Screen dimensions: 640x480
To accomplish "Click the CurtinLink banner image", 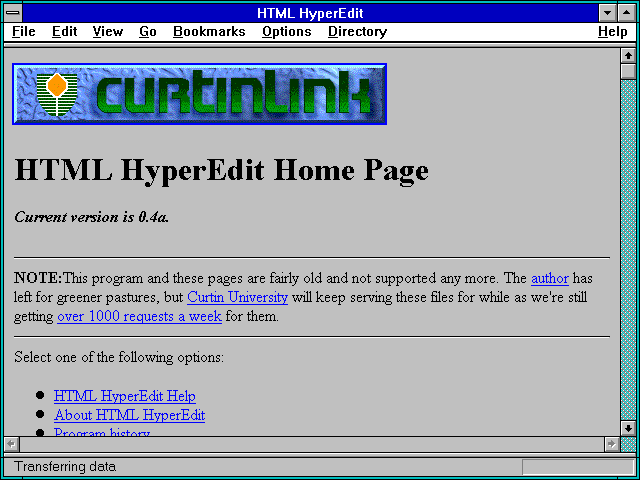I will click(200, 94).
